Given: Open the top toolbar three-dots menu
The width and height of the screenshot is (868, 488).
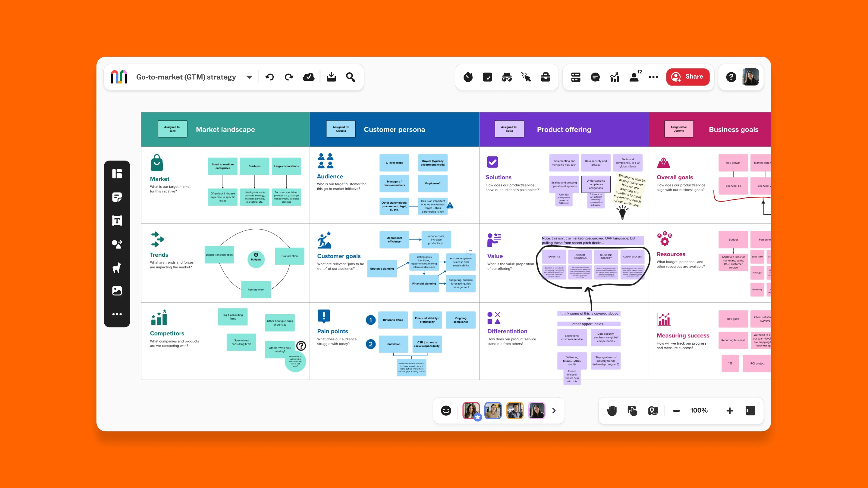Looking at the screenshot, I should click(x=653, y=77).
